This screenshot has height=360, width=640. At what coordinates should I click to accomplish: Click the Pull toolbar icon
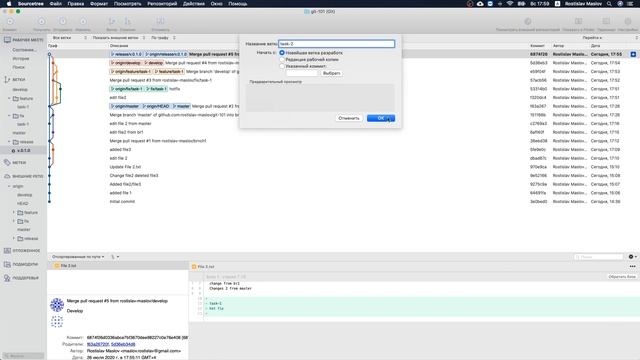tap(42, 22)
